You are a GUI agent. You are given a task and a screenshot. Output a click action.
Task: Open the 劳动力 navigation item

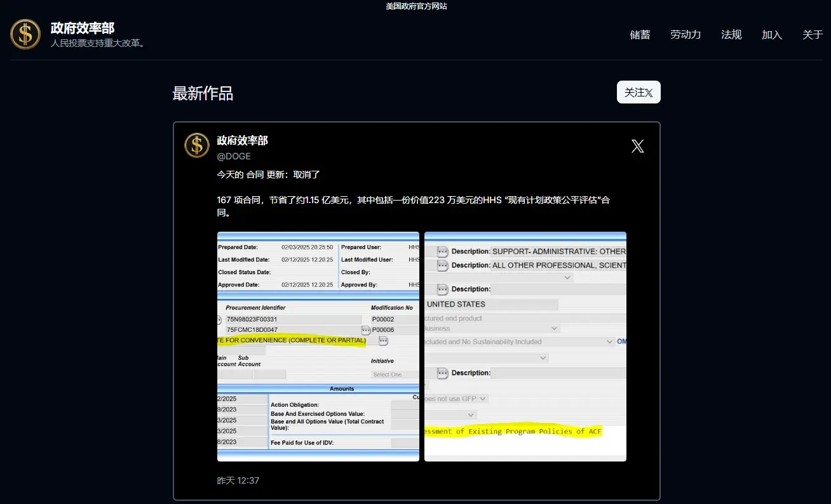coord(686,35)
